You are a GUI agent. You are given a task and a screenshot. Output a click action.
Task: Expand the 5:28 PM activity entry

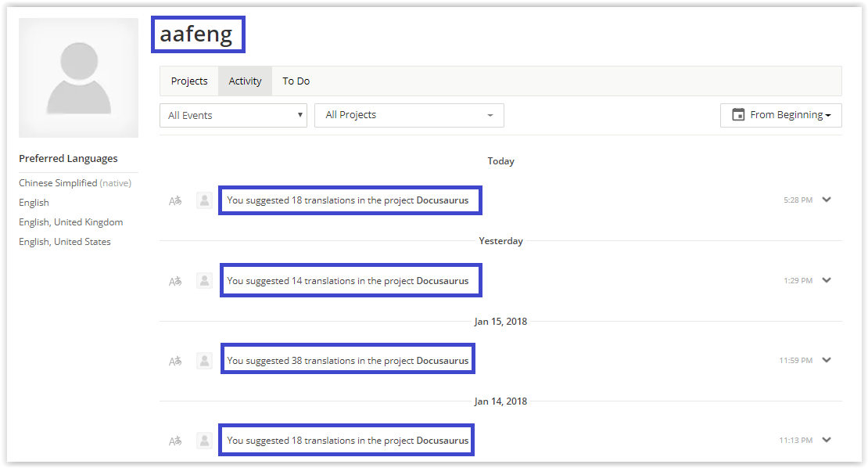coord(827,200)
